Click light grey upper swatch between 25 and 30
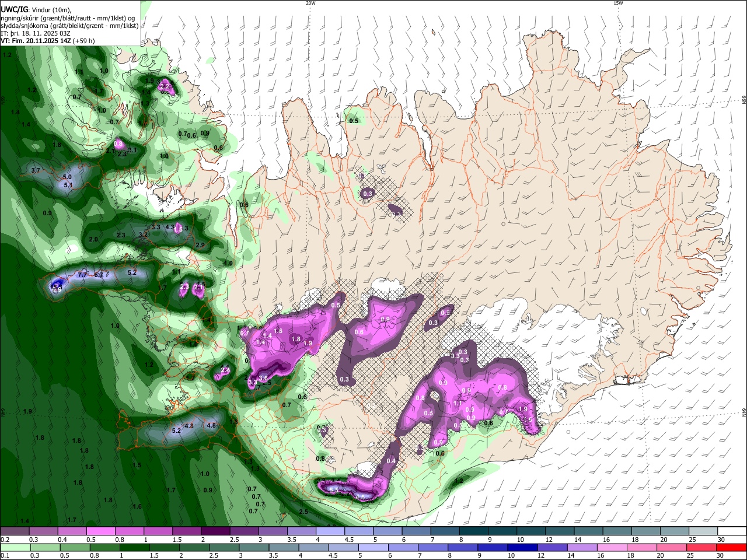The image size is (747, 560). [703, 531]
